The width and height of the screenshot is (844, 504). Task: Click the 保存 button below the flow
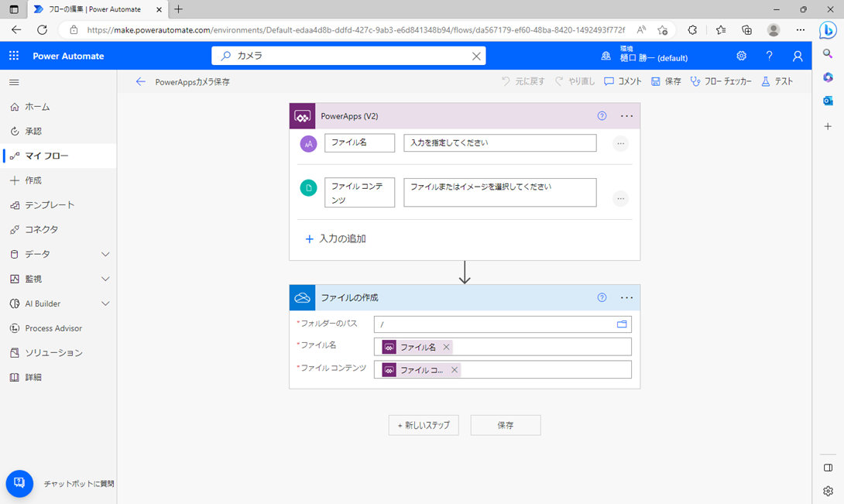506,425
